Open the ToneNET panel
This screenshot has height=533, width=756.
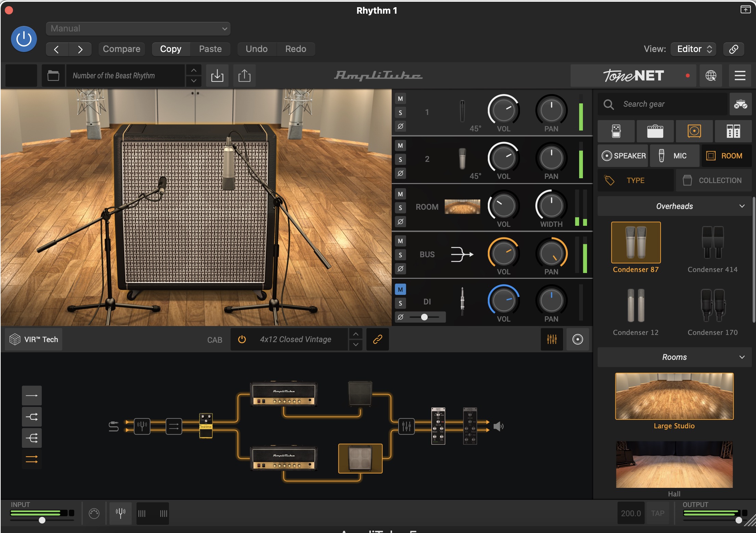tap(634, 76)
